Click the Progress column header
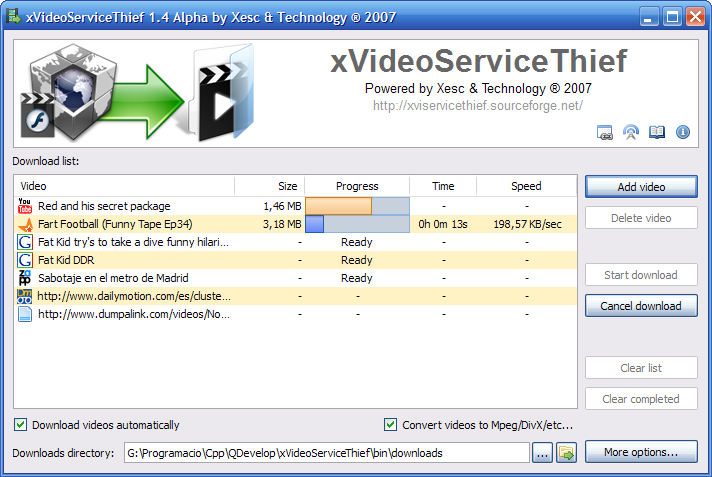 [x=357, y=186]
